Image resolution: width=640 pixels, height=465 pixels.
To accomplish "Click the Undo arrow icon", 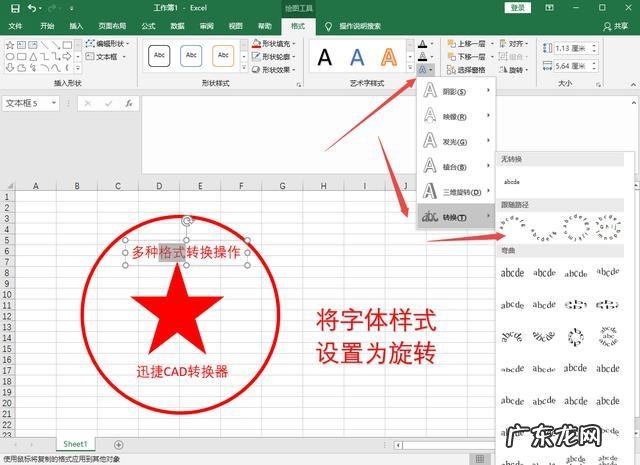I will 32,8.
